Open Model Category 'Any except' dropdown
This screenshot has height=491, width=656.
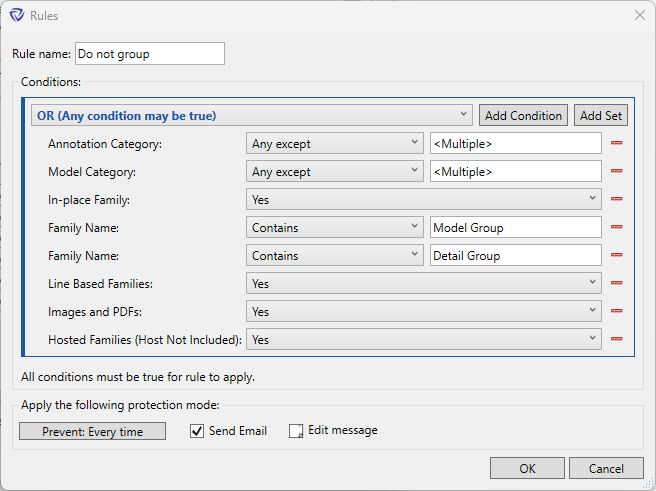[x=335, y=171]
